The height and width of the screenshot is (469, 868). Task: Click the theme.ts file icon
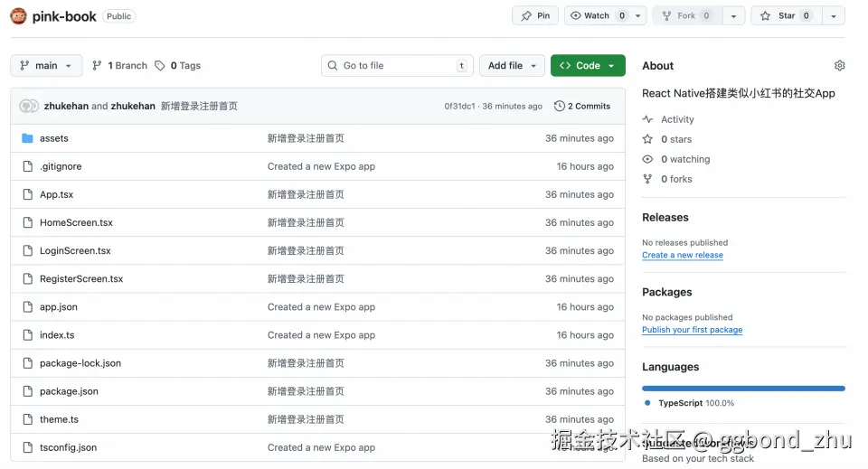(28, 419)
